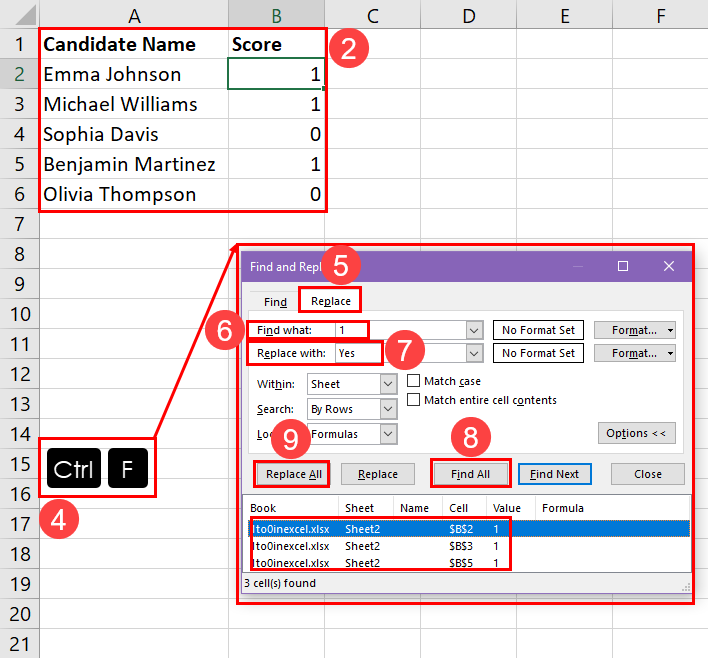Screen dimensions: 708x658
Task: Click the Find Next button
Action: (x=554, y=474)
